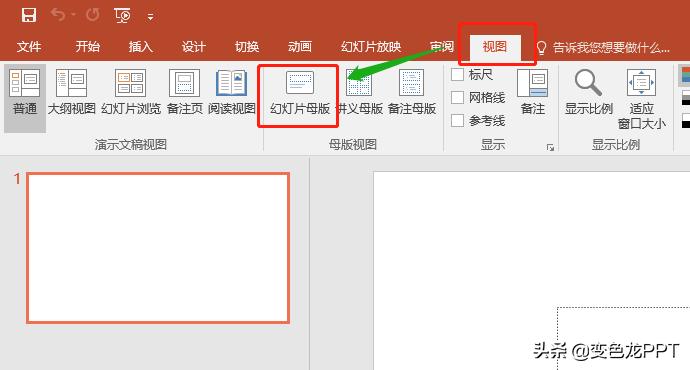The height and width of the screenshot is (370, 690).
Task: Open Customize Quick Access Toolbar dropdown
Action: click(150, 17)
